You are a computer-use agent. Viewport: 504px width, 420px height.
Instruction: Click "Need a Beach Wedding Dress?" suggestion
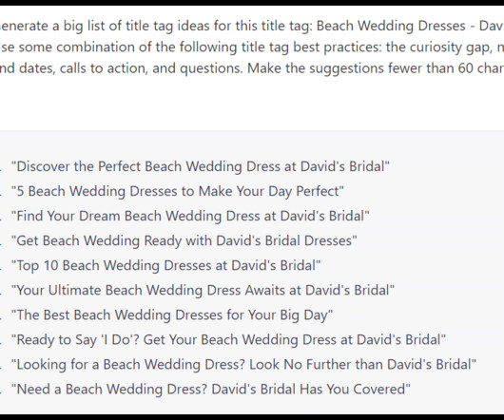point(211,390)
